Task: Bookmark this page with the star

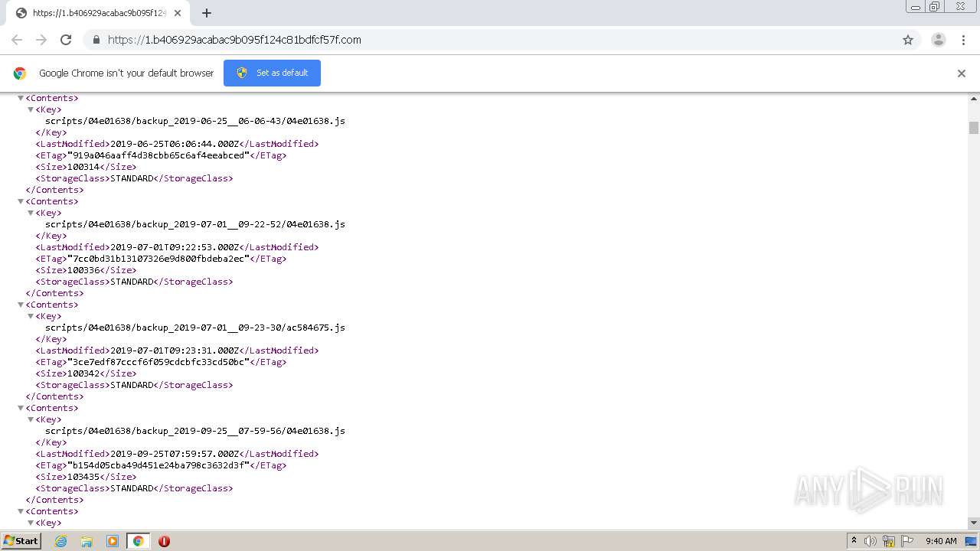Action: pos(908,40)
